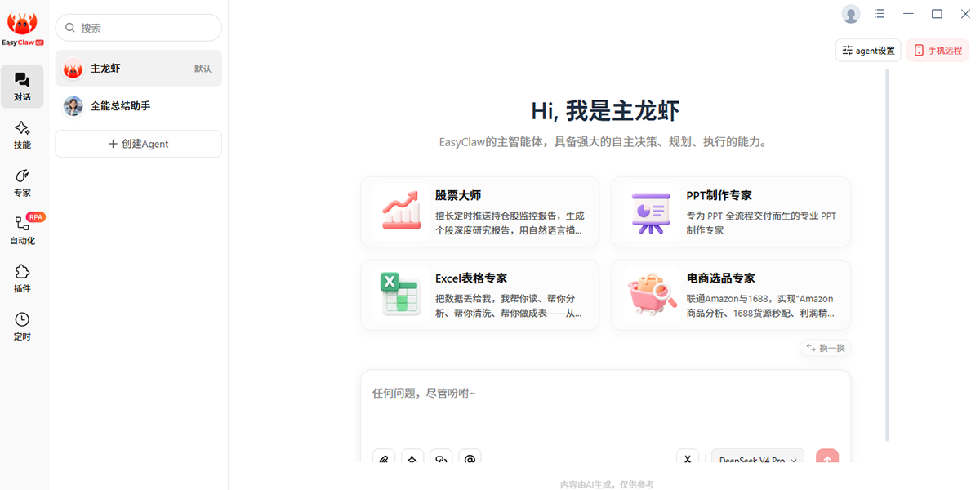980x490 pixels.
Task: Open the list menu icon in title bar
Action: click(880, 14)
